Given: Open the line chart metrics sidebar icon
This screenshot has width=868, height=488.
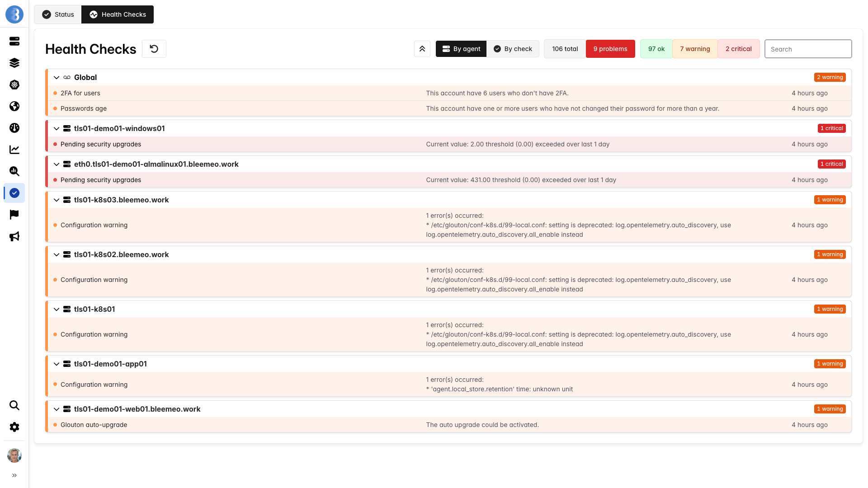Looking at the screenshot, I should click(x=14, y=150).
